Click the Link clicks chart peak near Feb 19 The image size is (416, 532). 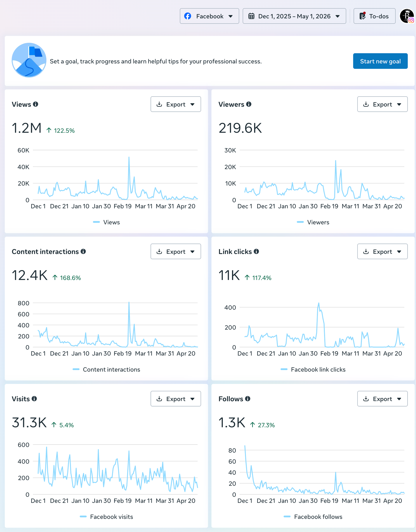pyautogui.click(x=318, y=304)
